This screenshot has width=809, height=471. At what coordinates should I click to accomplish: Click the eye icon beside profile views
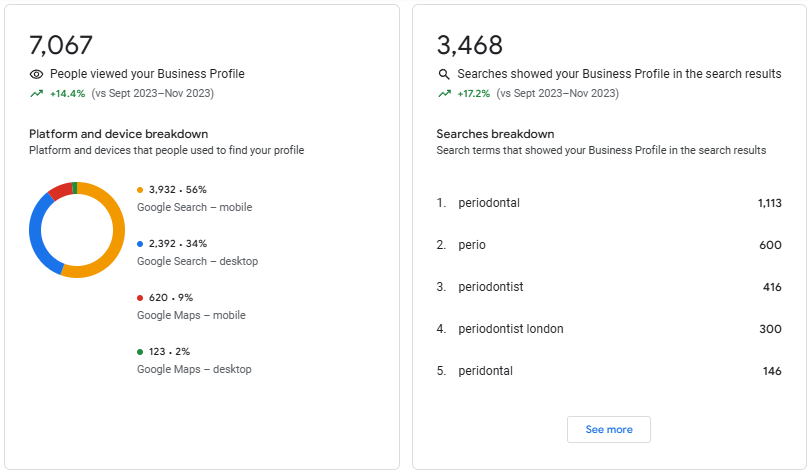click(36, 74)
